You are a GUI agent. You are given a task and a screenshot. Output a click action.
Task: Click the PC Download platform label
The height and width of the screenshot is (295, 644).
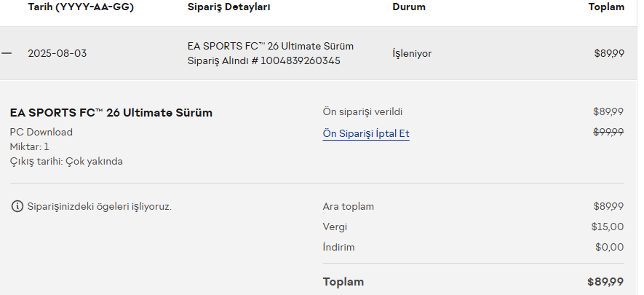click(x=41, y=132)
